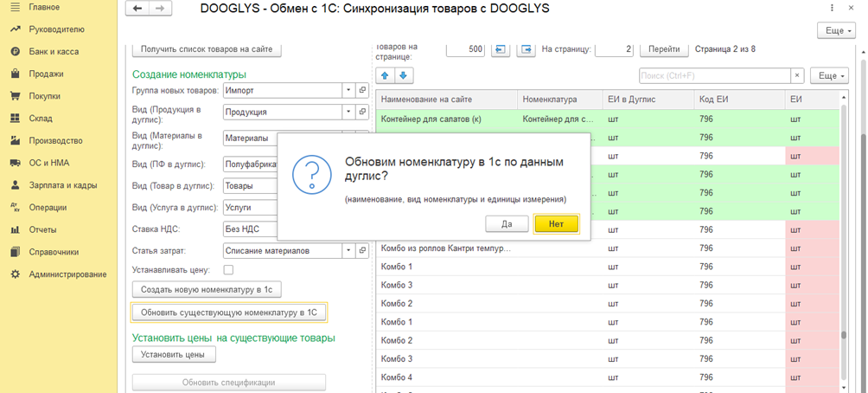Confirm the dialog with Да
Viewport: 868px width, 393px height.
[507, 224]
